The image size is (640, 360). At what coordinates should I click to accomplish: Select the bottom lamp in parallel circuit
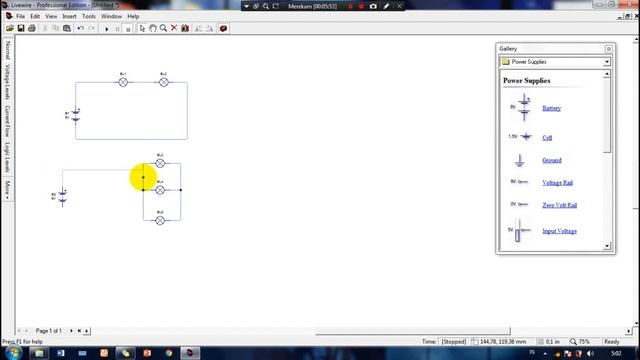160,220
